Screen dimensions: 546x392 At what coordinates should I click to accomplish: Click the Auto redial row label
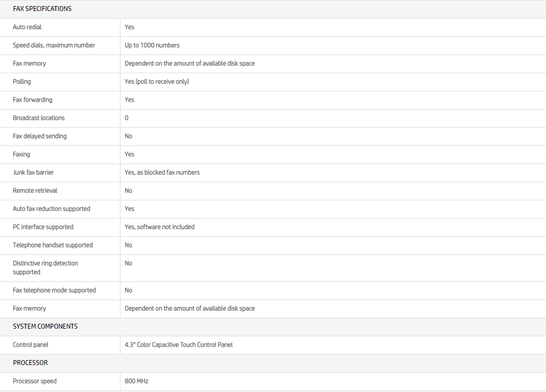point(27,27)
